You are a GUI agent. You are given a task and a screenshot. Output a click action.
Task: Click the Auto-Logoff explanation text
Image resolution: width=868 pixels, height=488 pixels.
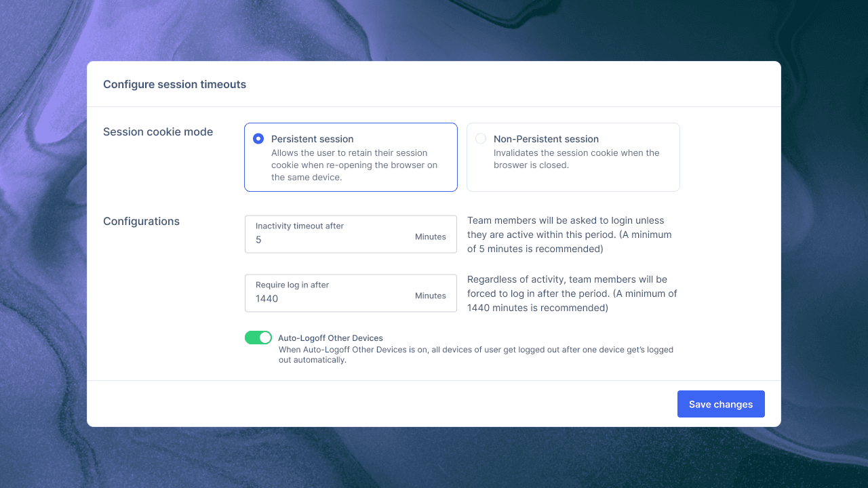point(475,355)
